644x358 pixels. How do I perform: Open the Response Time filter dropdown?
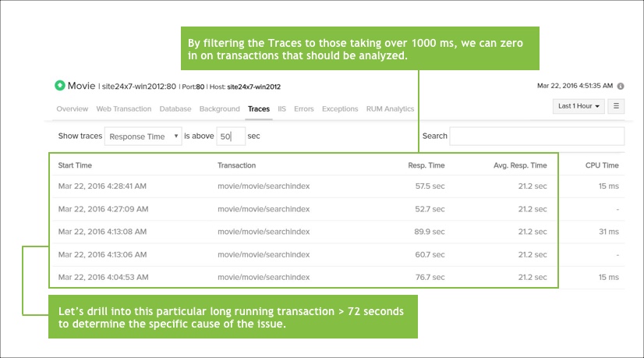coord(143,136)
